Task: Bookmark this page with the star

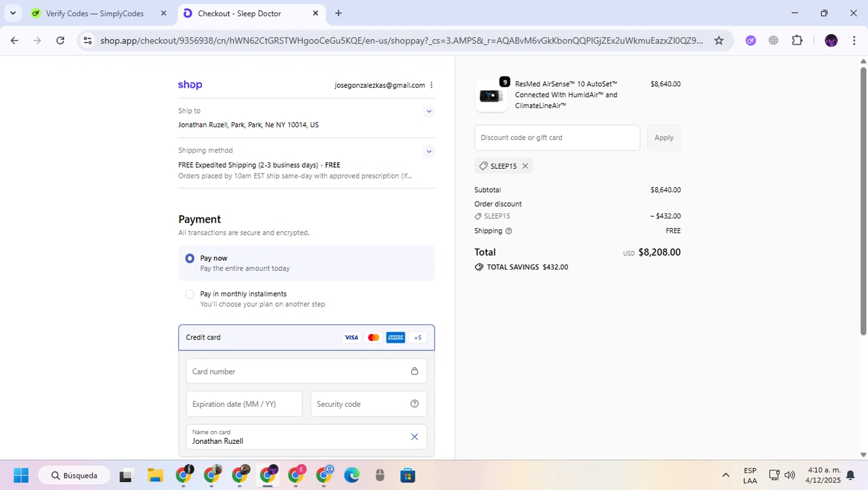Action: [x=719, y=40]
